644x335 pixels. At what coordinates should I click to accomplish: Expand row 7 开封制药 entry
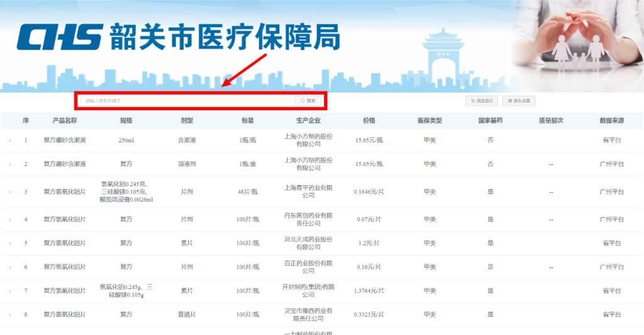10,291
